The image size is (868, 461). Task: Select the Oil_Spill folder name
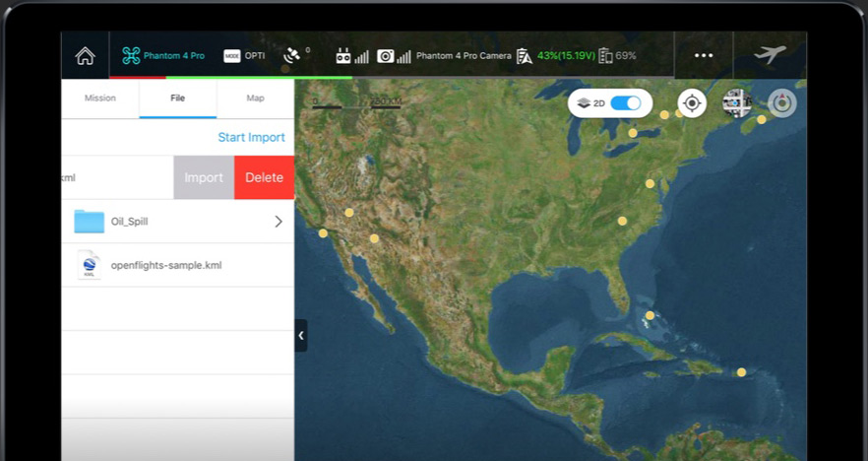(130, 222)
